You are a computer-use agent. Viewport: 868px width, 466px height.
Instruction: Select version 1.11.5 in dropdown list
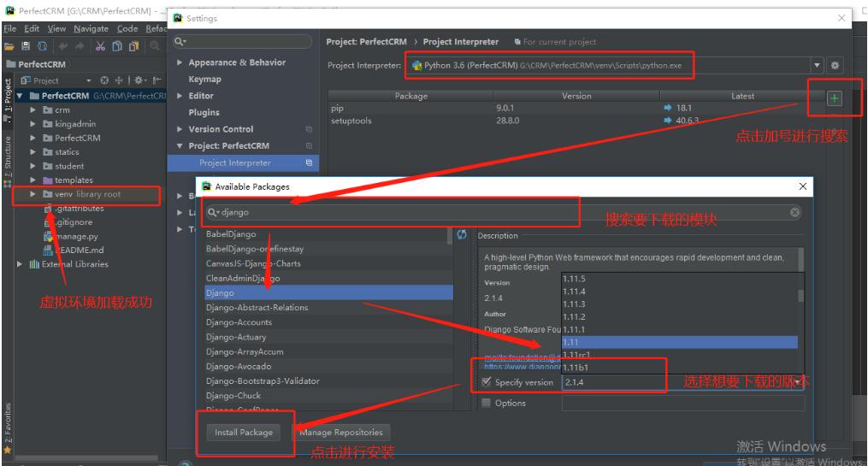680,279
